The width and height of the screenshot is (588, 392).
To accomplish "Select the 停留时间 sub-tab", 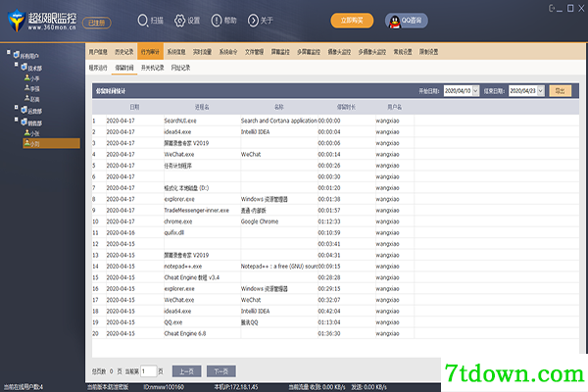I will (124, 68).
